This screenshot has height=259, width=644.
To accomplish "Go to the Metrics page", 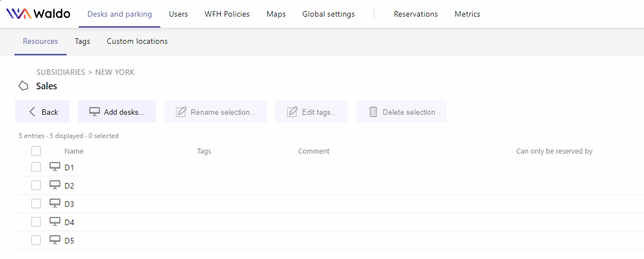I will (468, 14).
